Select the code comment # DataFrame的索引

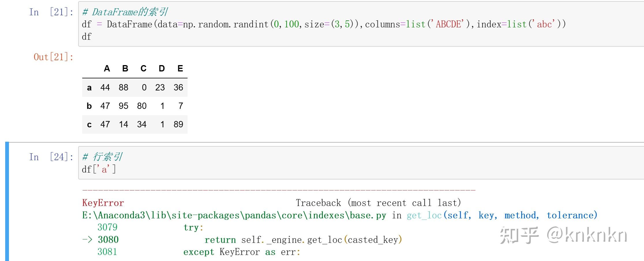point(126,12)
